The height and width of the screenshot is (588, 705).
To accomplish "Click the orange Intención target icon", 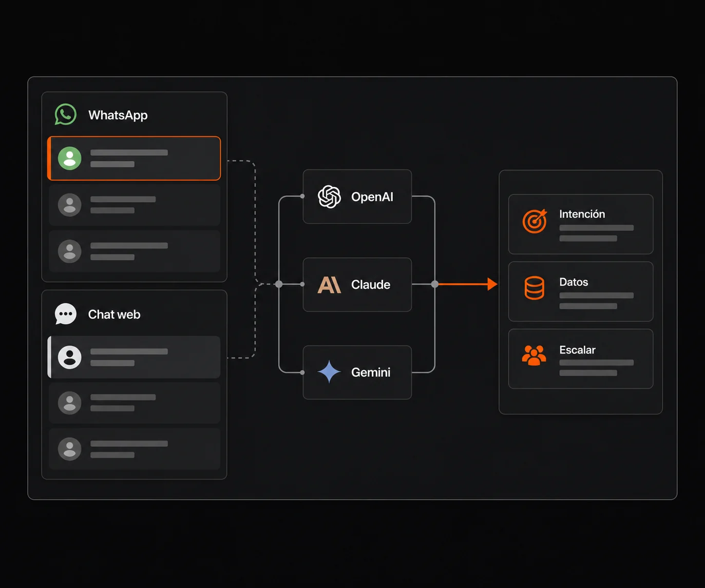I will point(535,221).
